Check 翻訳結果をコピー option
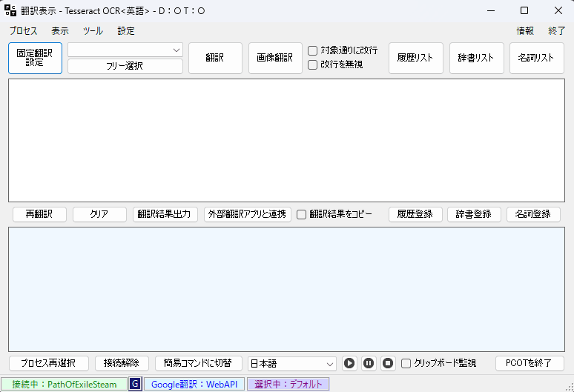This screenshot has width=574, height=392. 302,214
